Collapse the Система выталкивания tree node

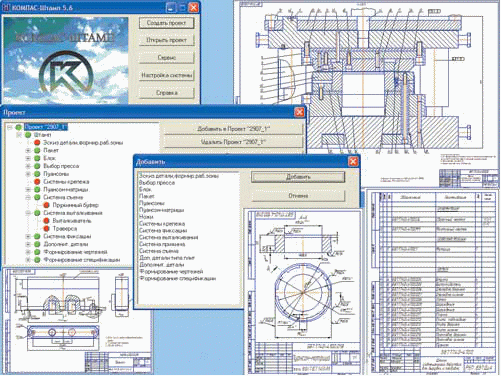[x=28, y=213]
